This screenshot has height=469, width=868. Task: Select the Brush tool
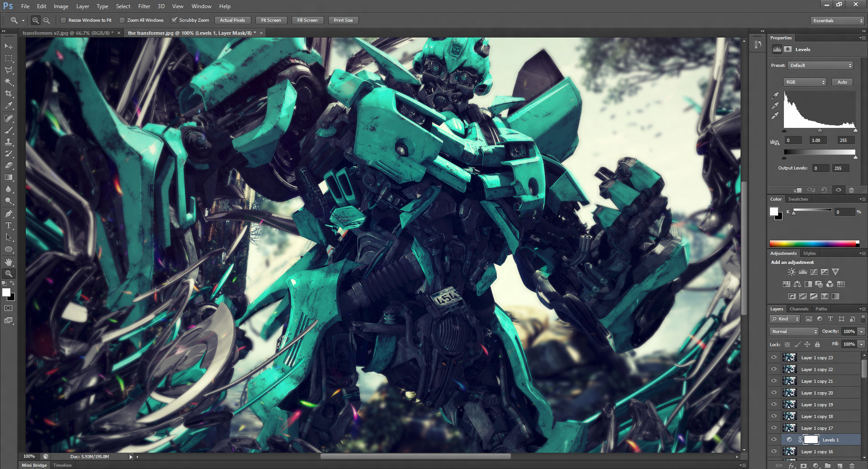point(9,130)
